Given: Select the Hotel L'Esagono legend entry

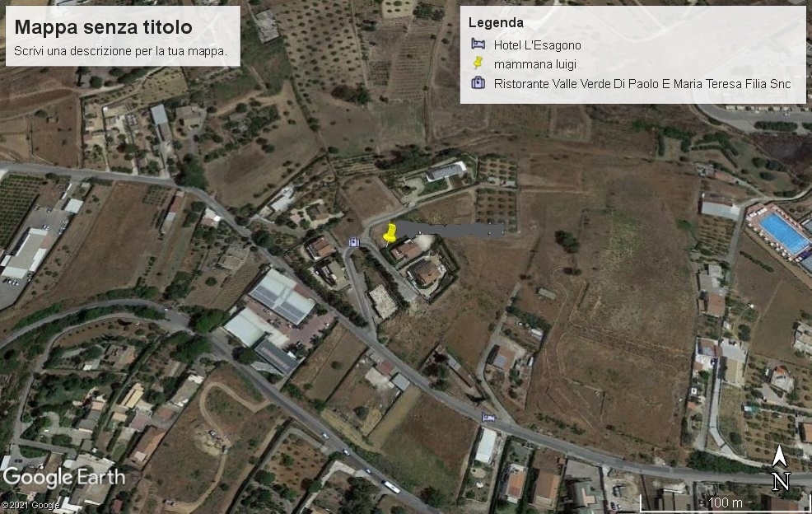Looking at the screenshot, I should pos(537,45).
